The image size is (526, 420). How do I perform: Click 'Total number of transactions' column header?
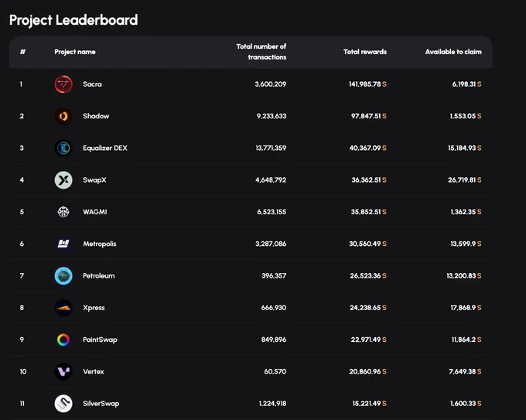(261, 52)
